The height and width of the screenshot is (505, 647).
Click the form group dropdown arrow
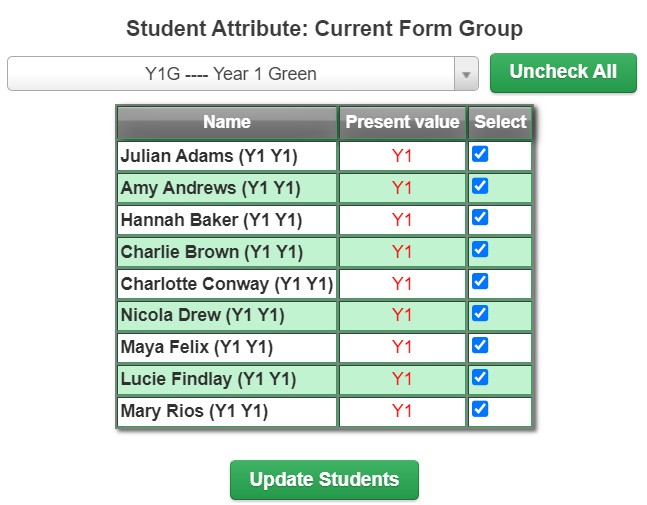click(466, 75)
